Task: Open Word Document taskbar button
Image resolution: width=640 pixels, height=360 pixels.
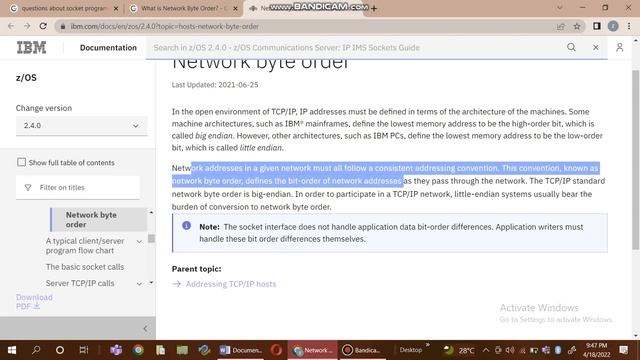Action: (241, 350)
